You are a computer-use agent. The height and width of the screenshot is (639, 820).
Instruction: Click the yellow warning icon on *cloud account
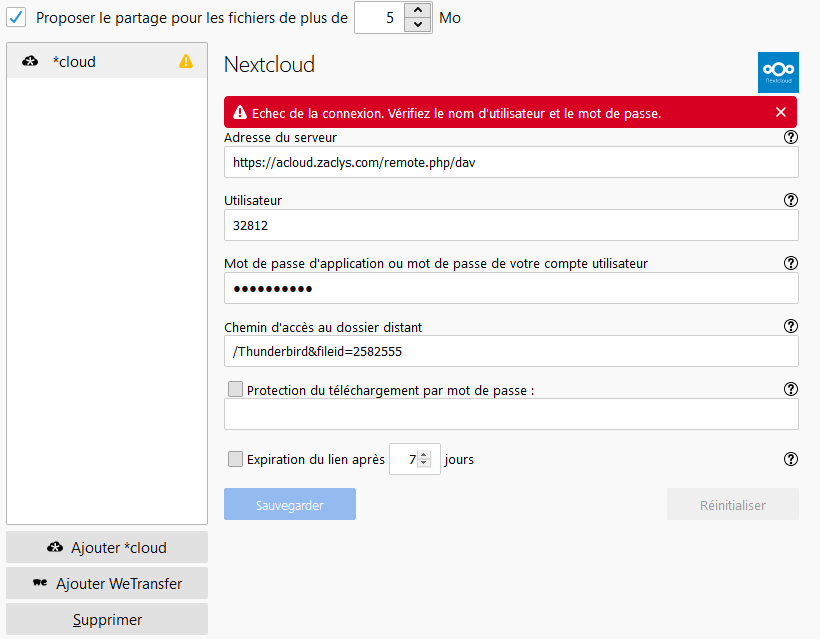tap(186, 61)
